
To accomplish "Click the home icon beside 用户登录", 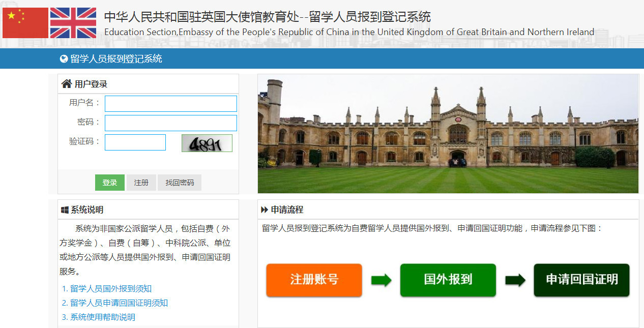I will click(66, 84).
